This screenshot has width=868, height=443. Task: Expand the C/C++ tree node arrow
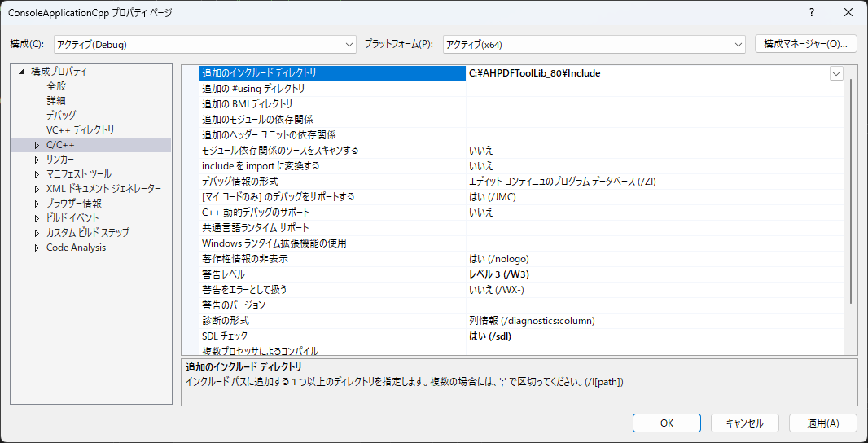37,145
